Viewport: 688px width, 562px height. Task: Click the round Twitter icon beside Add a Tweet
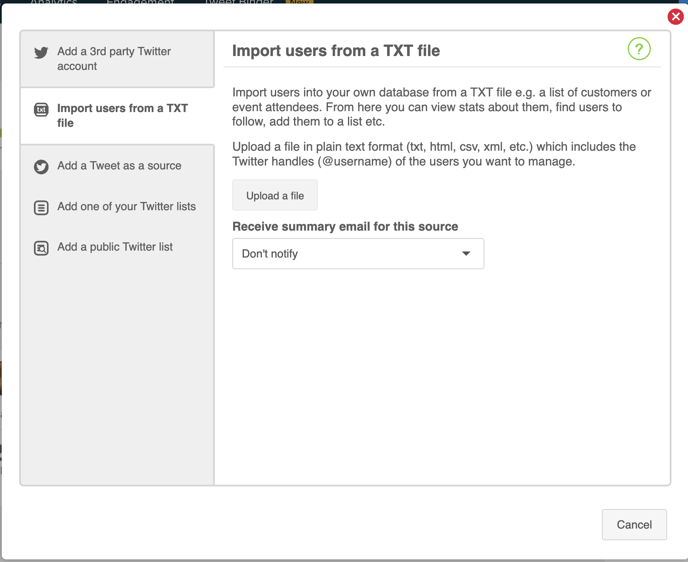pos(41,167)
